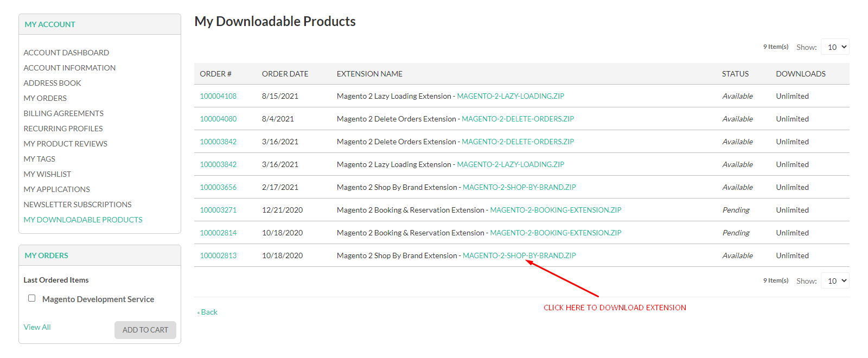
Task: Click the Back link
Action: click(208, 312)
